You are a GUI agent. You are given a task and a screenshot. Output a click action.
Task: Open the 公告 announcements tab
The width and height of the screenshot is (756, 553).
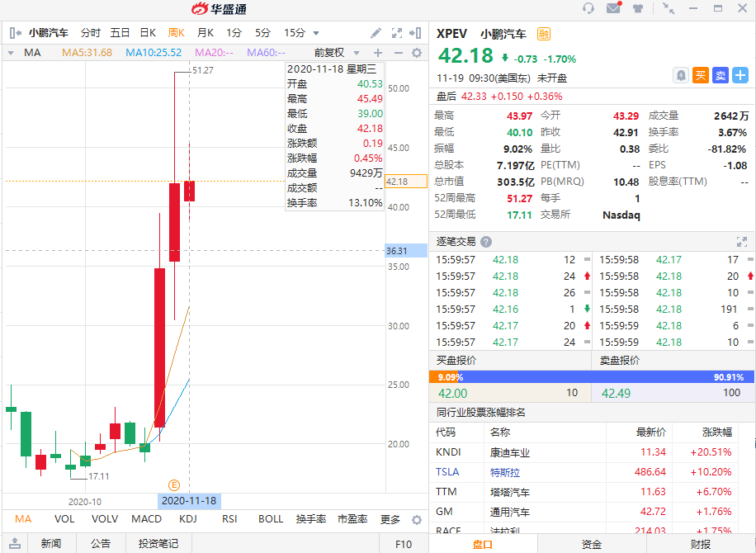pyautogui.click(x=101, y=543)
